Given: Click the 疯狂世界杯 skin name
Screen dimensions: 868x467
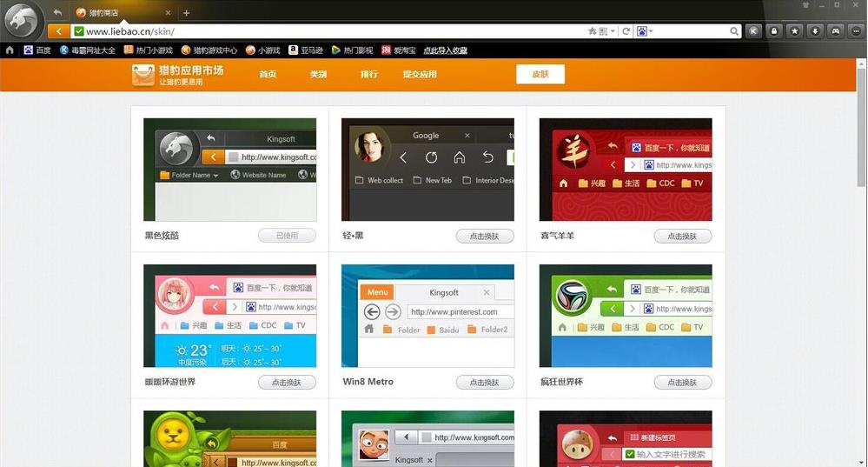Looking at the screenshot, I should pyautogui.click(x=561, y=382).
